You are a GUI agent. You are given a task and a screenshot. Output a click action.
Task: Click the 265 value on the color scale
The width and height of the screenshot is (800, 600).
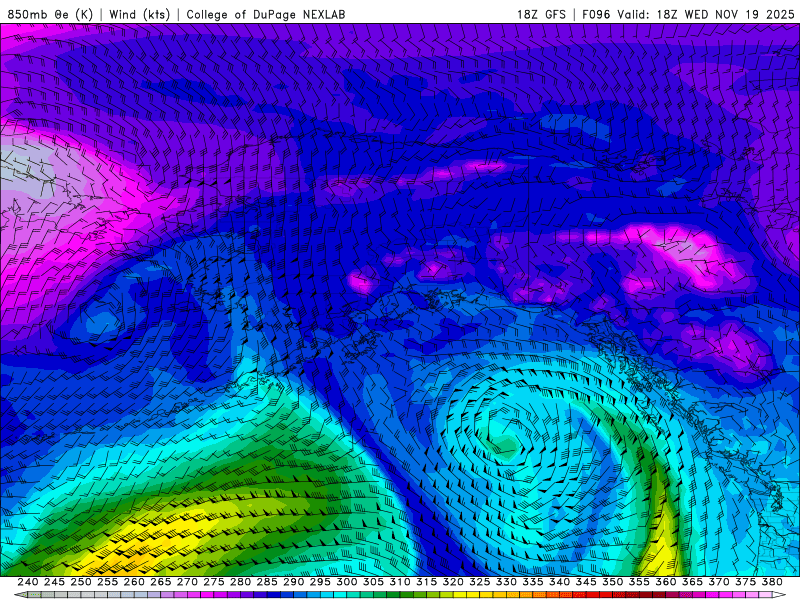160,582
